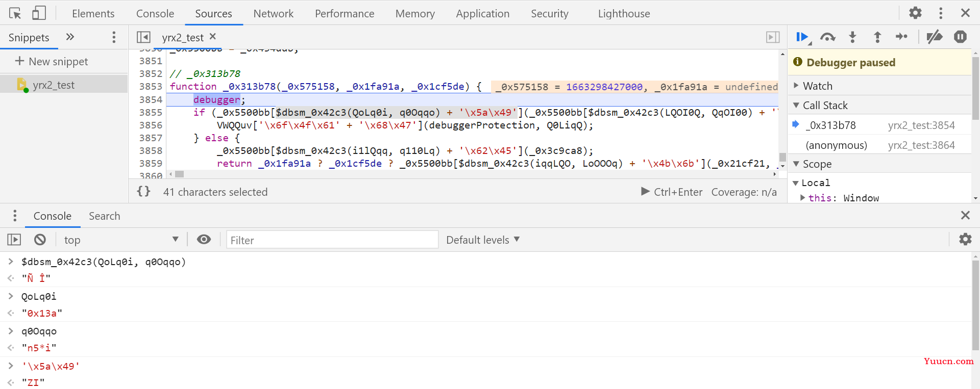Close the yrx2_test editor tab
The image size is (980, 389).
(x=213, y=36)
